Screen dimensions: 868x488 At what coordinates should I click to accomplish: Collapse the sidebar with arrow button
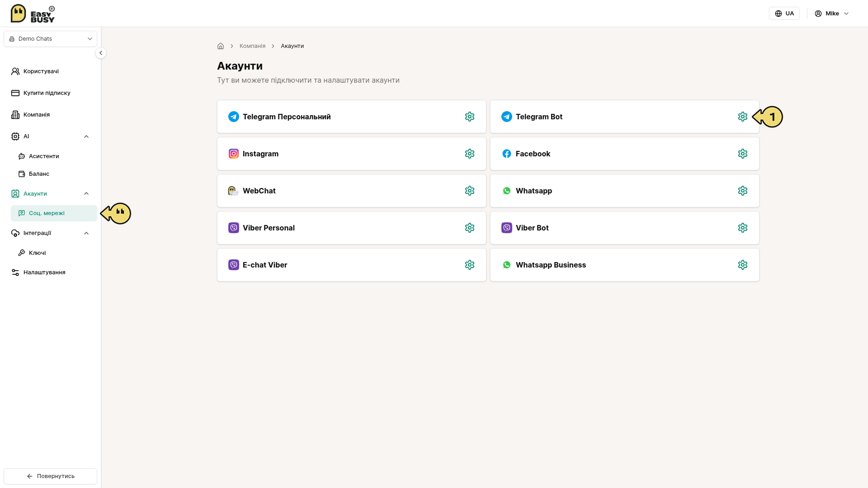pyautogui.click(x=101, y=53)
